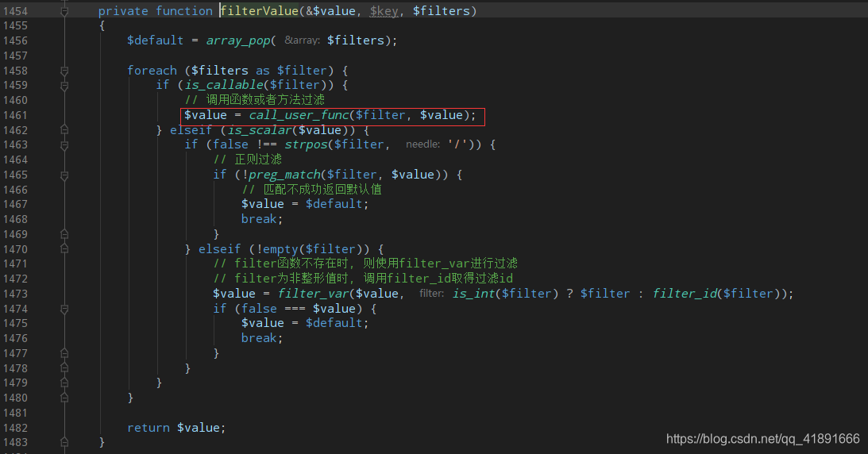Click the private keyword

(x=123, y=11)
